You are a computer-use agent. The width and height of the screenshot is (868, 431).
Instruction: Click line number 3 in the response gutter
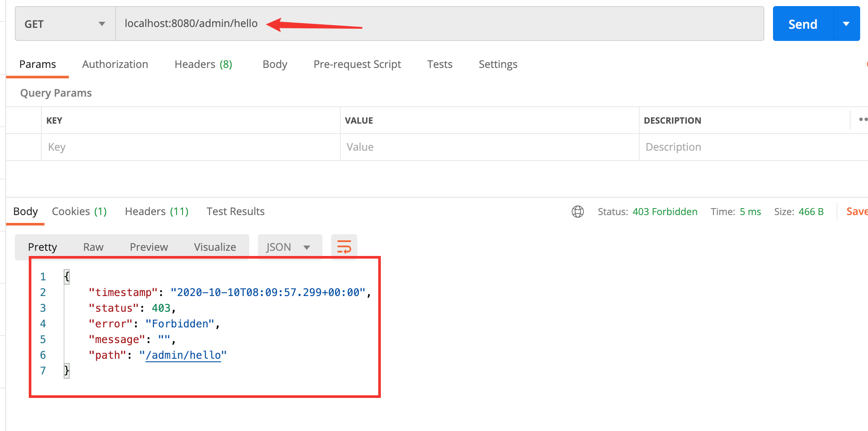[x=43, y=308]
